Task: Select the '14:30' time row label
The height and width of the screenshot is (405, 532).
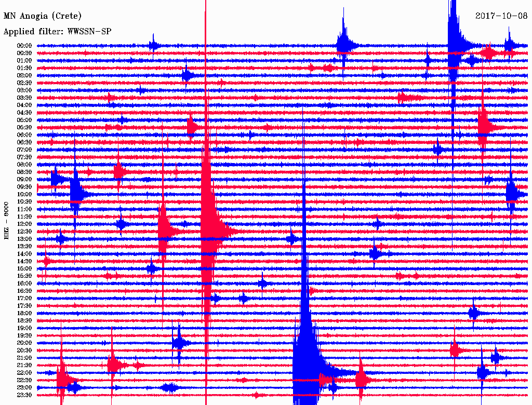Action: click(24, 261)
